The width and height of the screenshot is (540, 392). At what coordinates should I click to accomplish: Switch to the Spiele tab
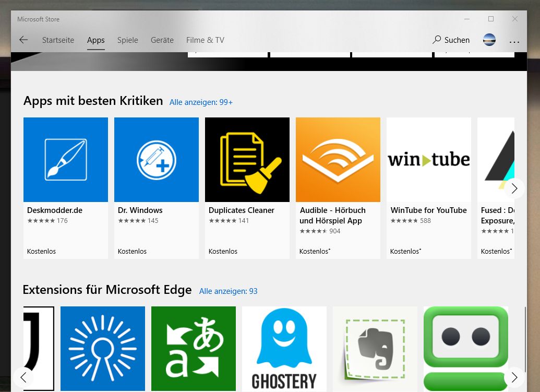[x=127, y=40]
